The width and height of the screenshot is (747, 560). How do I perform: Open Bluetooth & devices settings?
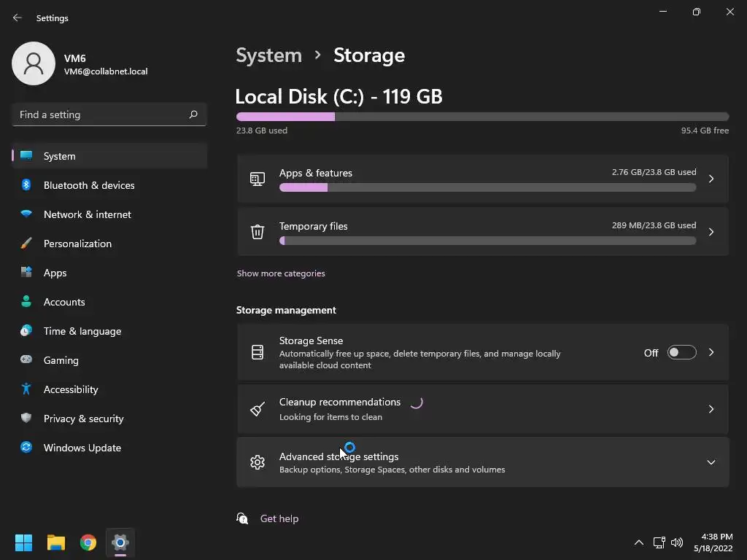[x=89, y=185]
